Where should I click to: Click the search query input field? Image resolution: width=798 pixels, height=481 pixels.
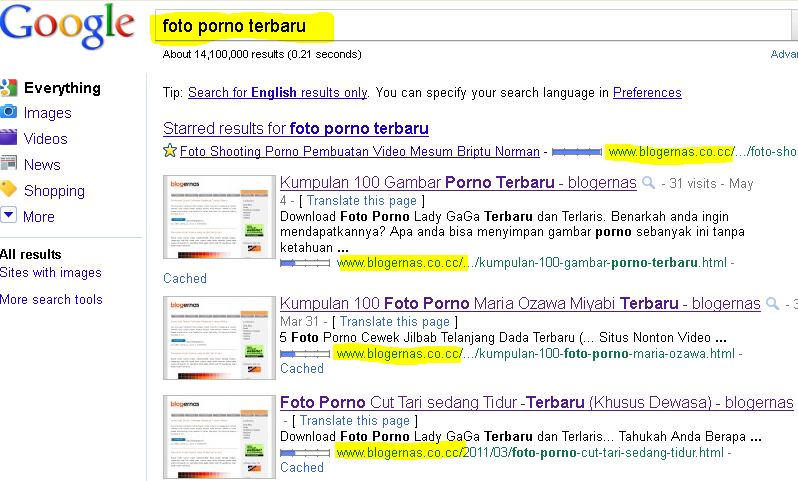coord(473,25)
